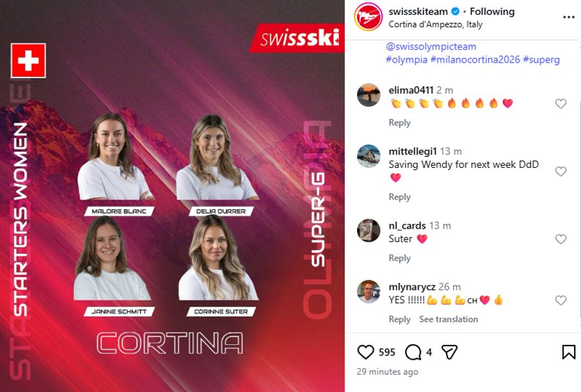The image size is (581, 392).
Task: Open the #superg hashtag
Action: 541,59
